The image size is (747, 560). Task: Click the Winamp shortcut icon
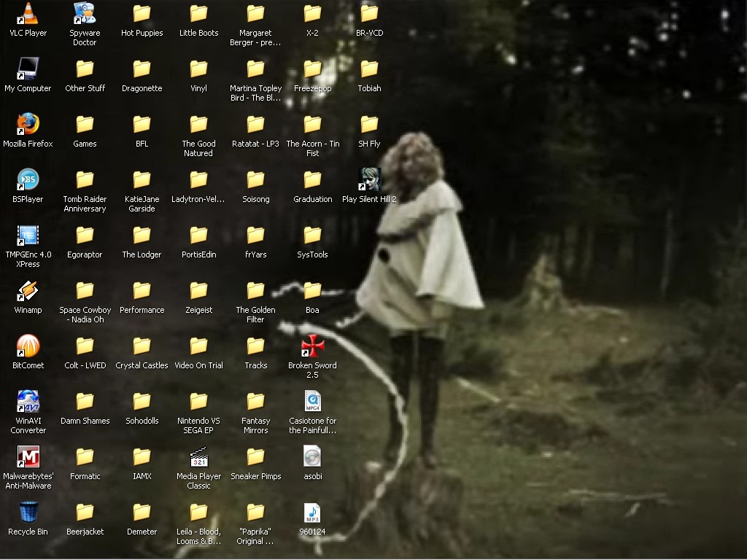[28, 291]
